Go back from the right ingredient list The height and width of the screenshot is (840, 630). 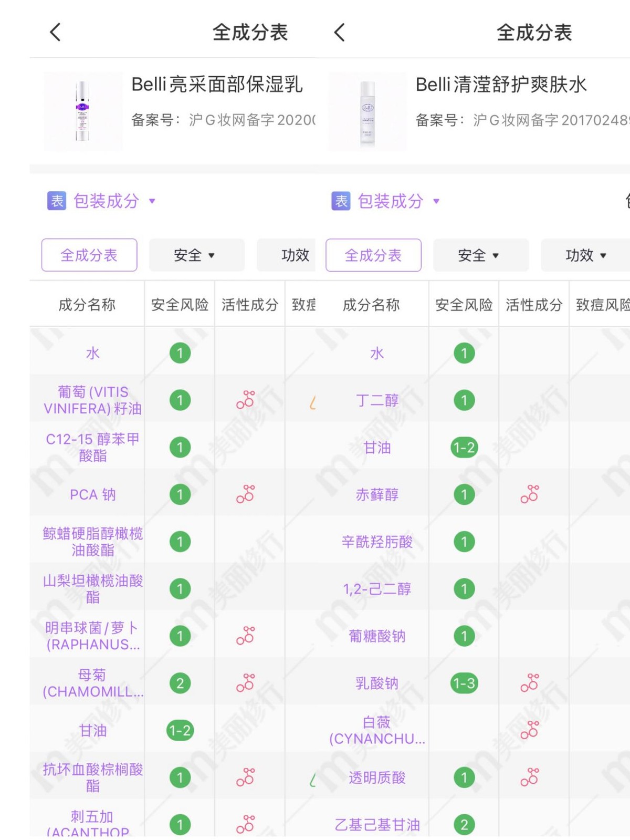(340, 32)
